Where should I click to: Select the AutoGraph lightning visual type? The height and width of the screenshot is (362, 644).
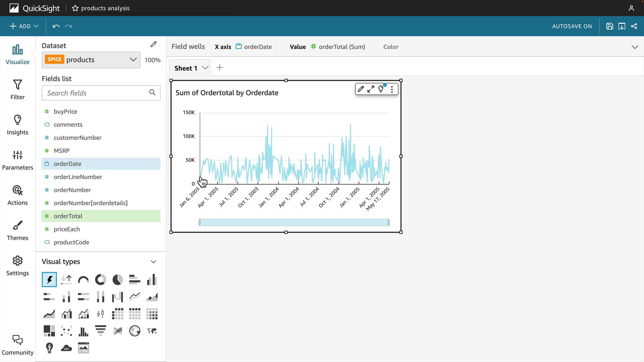click(x=49, y=280)
